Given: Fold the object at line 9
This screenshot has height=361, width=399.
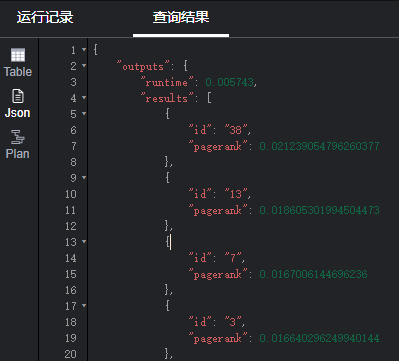Looking at the screenshot, I should 84,178.
